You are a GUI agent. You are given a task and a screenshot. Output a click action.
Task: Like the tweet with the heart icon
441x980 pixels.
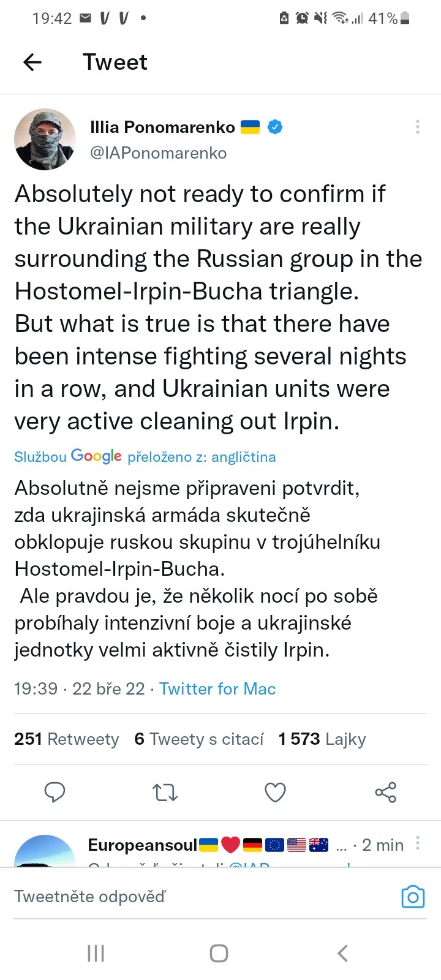(x=275, y=793)
